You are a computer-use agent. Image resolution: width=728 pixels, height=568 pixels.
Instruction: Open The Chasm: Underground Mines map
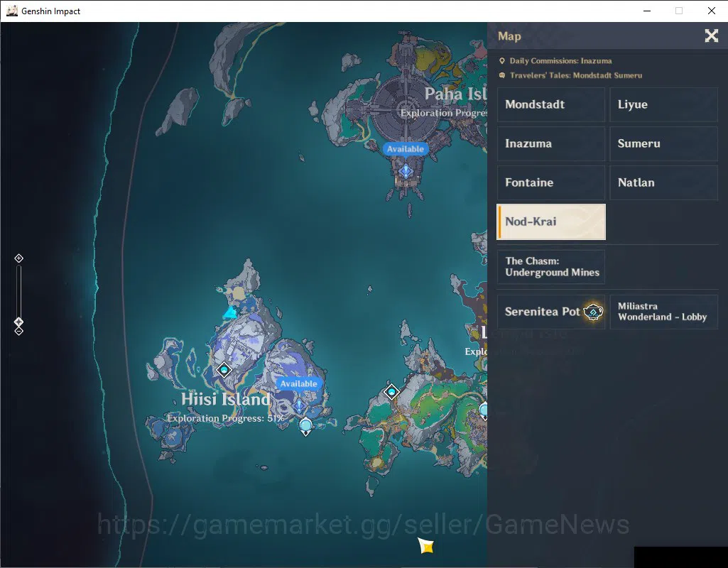(x=551, y=267)
